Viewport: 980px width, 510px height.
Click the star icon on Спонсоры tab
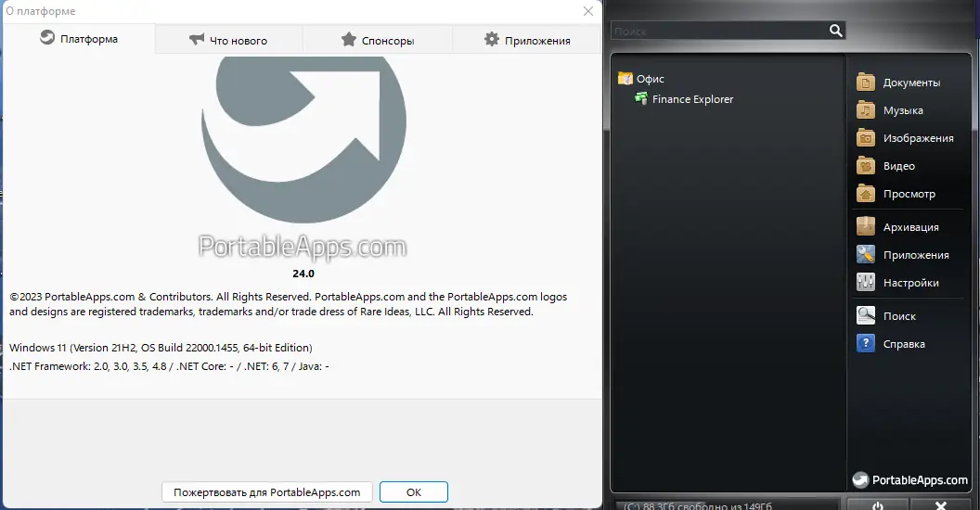[349, 39]
